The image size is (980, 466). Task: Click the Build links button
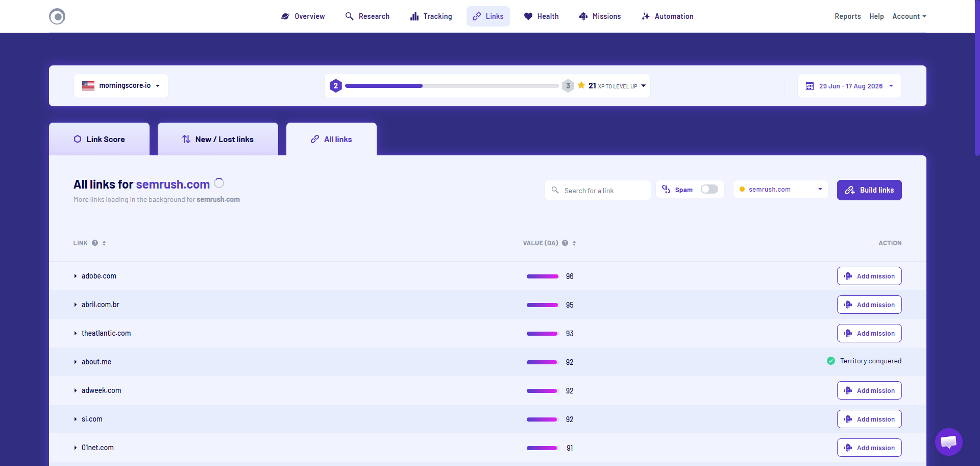[869, 190]
